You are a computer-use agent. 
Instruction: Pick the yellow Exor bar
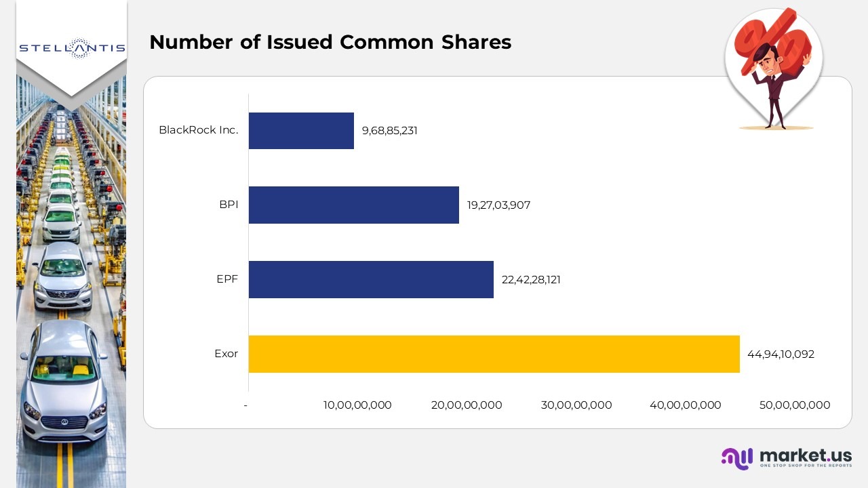click(494, 354)
